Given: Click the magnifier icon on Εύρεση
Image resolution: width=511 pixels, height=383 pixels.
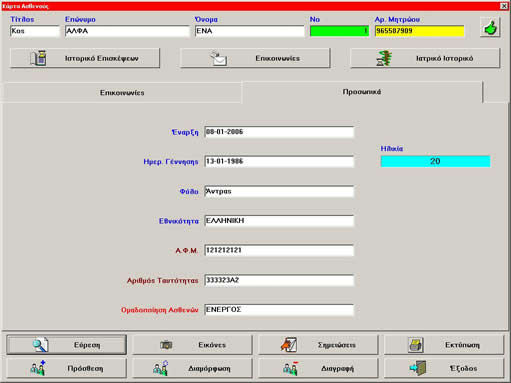Looking at the screenshot, I should point(40,345).
